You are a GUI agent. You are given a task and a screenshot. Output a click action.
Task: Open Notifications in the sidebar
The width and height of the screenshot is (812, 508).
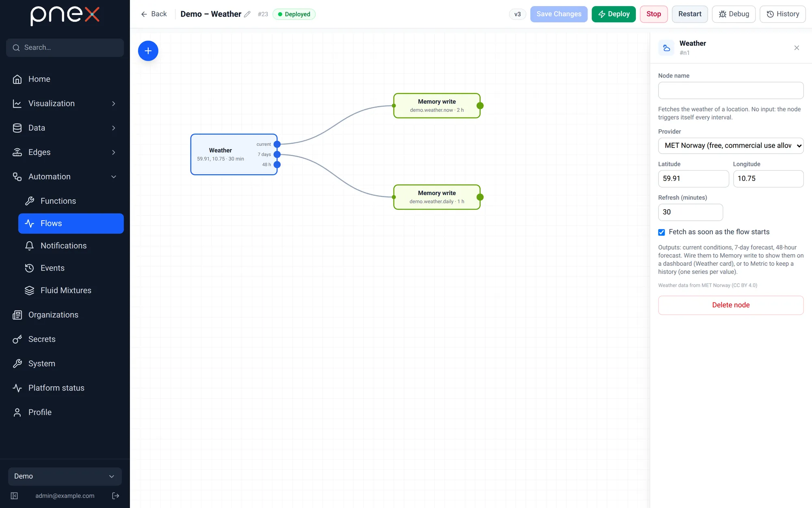tap(71, 246)
